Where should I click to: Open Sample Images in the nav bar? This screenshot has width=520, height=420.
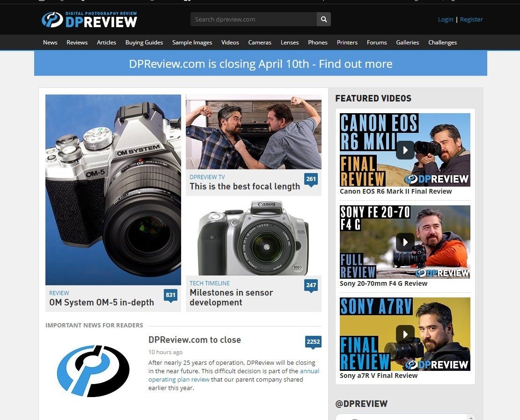click(192, 43)
